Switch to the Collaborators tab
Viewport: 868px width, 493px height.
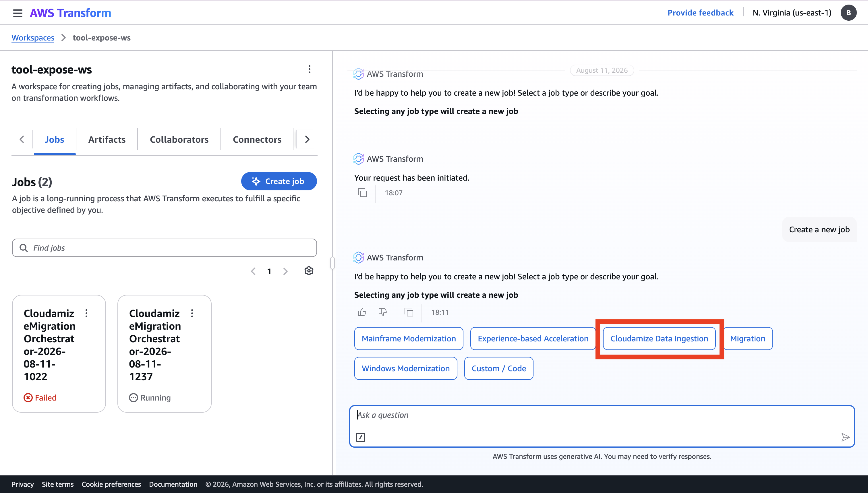tap(179, 139)
